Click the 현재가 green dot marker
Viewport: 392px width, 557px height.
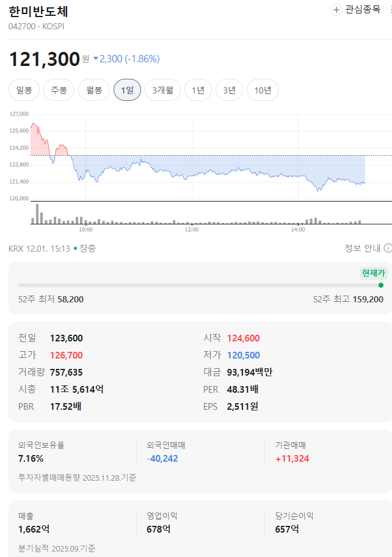pos(381,285)
